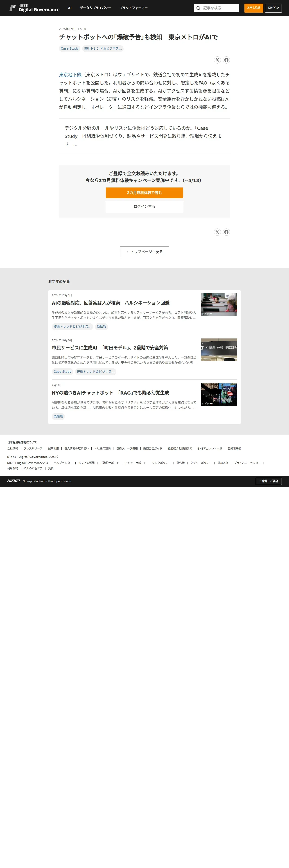Click 偽情報 tag on AIの顧客対応 article
289x868 pixels.
pyautogui.click(x=101, y=327)
